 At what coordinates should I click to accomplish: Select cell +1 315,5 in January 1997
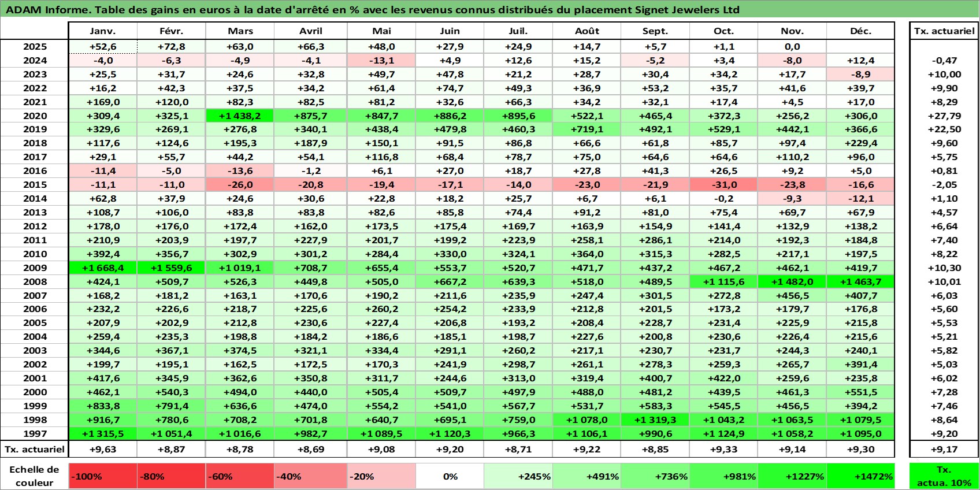pos(103,434)
